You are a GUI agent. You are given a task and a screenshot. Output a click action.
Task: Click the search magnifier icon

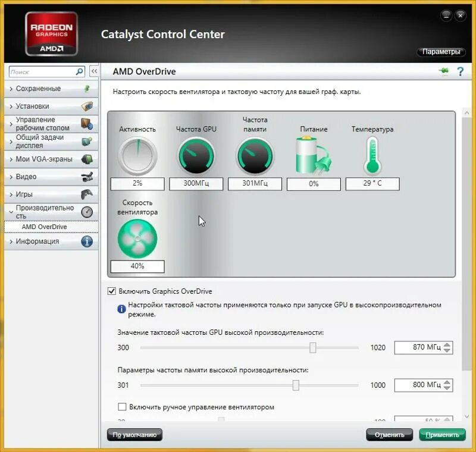tap(80, 71)
